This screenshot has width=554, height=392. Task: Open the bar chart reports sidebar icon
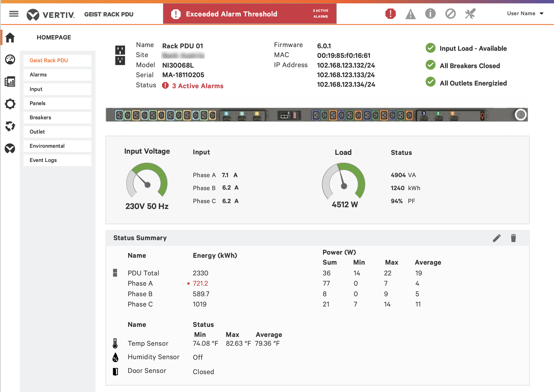coord(10,82)
